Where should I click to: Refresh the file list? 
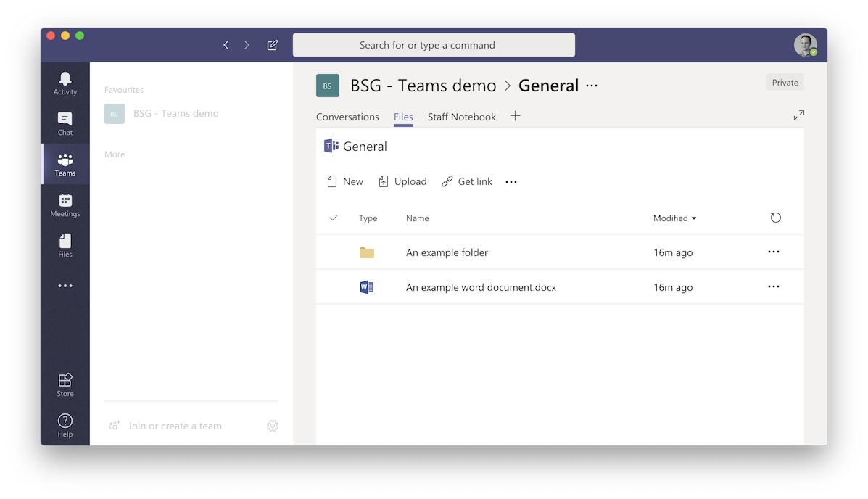pyautogui.click(x=776, y=218)
